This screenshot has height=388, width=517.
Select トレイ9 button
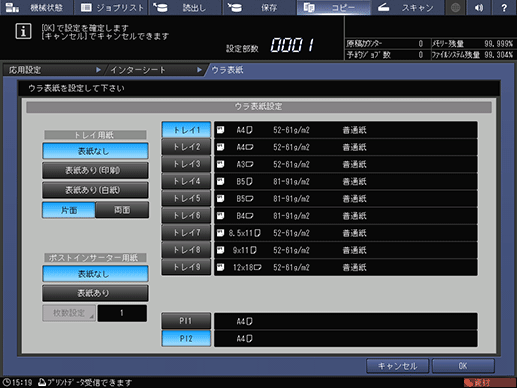coord(186,267)
